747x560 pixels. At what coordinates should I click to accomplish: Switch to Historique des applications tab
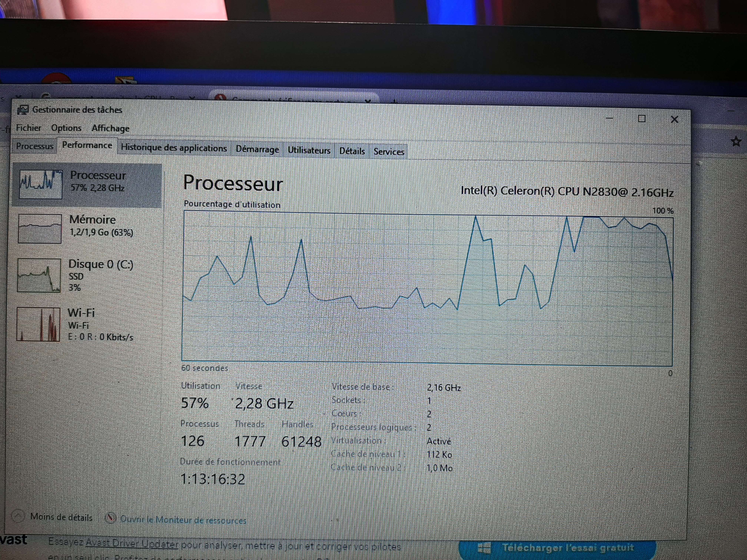coord(174,148)
